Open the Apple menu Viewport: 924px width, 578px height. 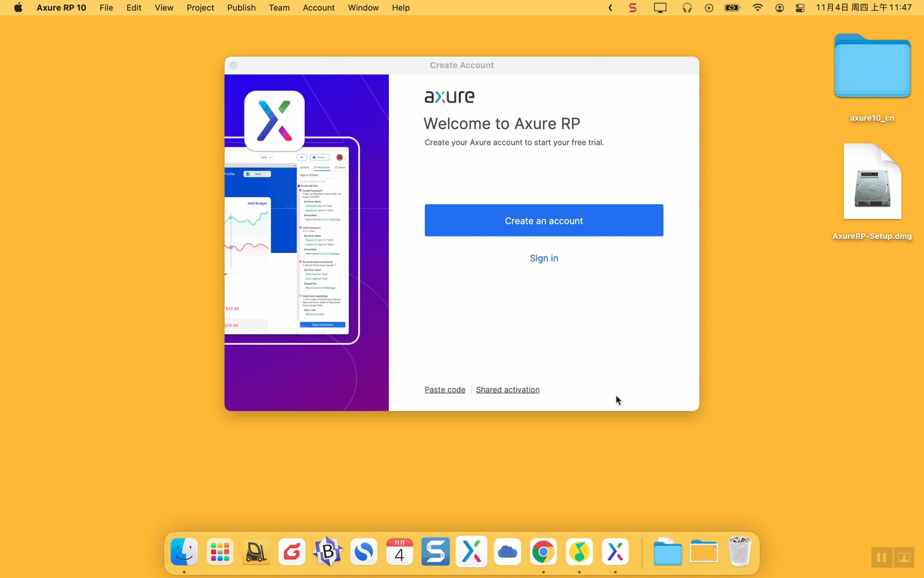pos(18,8)
